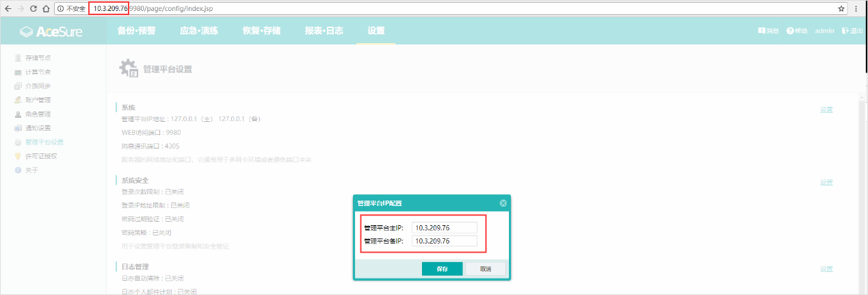868x295 pixels.
Task: Click the 保存 button in the dialog
Action: pyautogui.click(x=442, y=269)
